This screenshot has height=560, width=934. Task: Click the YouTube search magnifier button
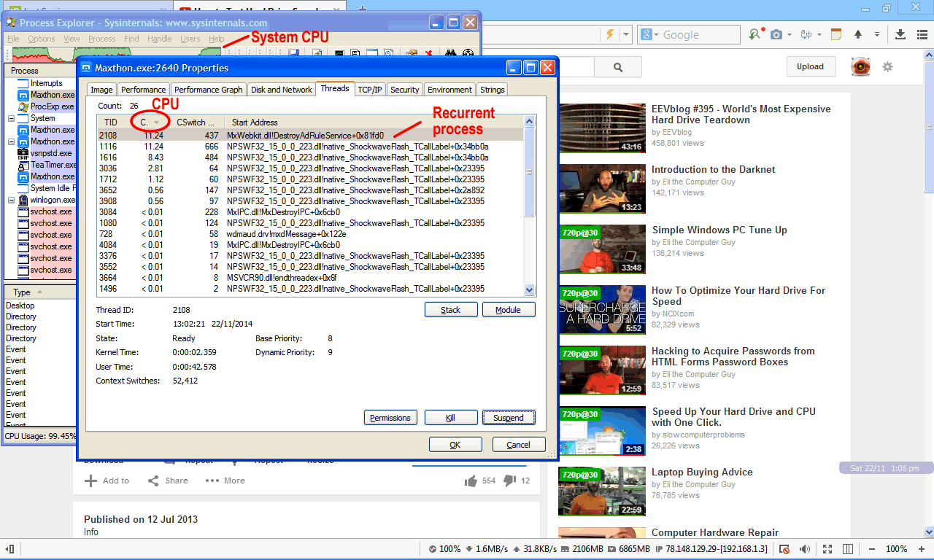point(618,67)
